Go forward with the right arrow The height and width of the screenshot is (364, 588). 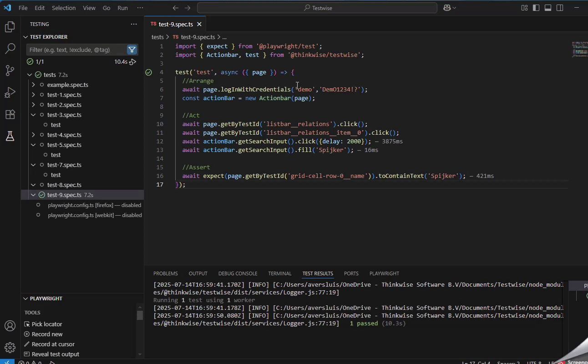(188, 8)
